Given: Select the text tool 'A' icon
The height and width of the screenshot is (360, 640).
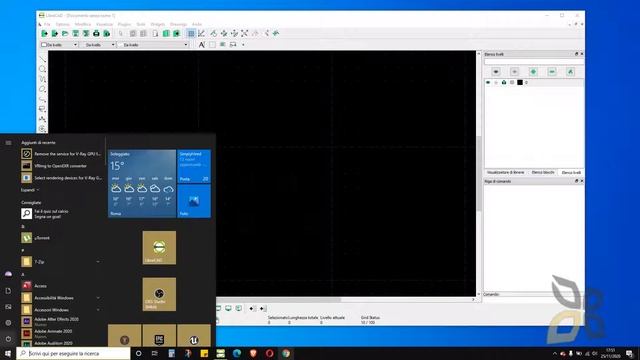Looking at the screenshot, I should point(202,45).
